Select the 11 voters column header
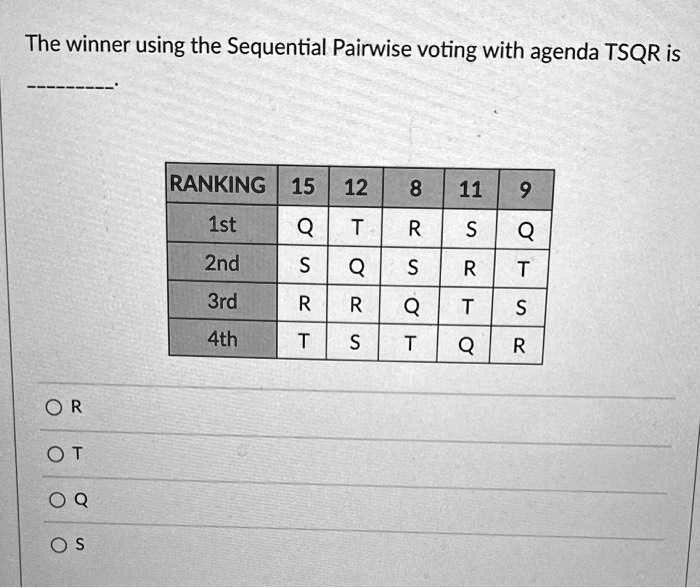 (x=469, y=190)
